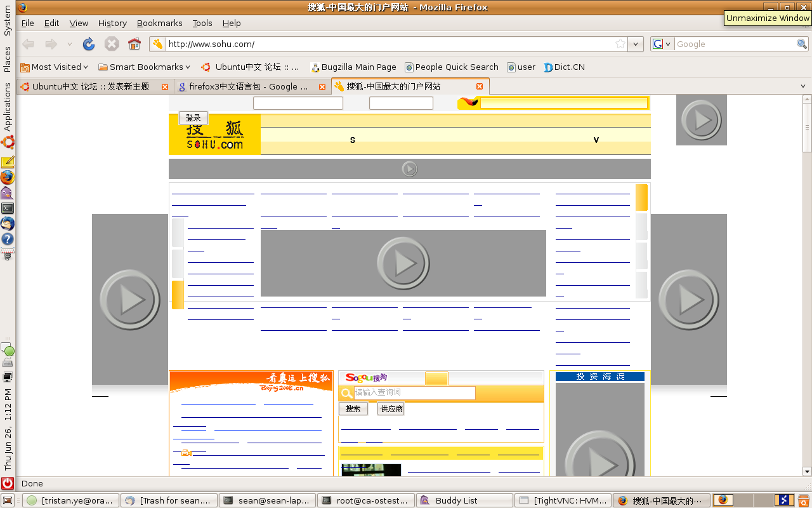Launch Thunderbird mail from side panel
812x508 pixels.
pyautogui.click(x=8, y=224)
